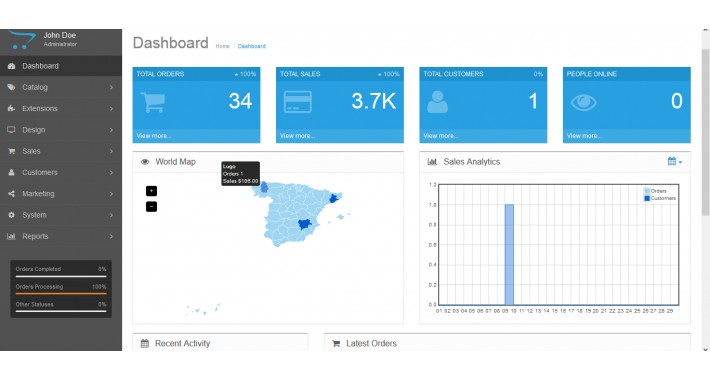The width and height of the screenshot is (710, 380).
Task: Click the Sales cart icon in sidebar
Action: pos(11,151)
